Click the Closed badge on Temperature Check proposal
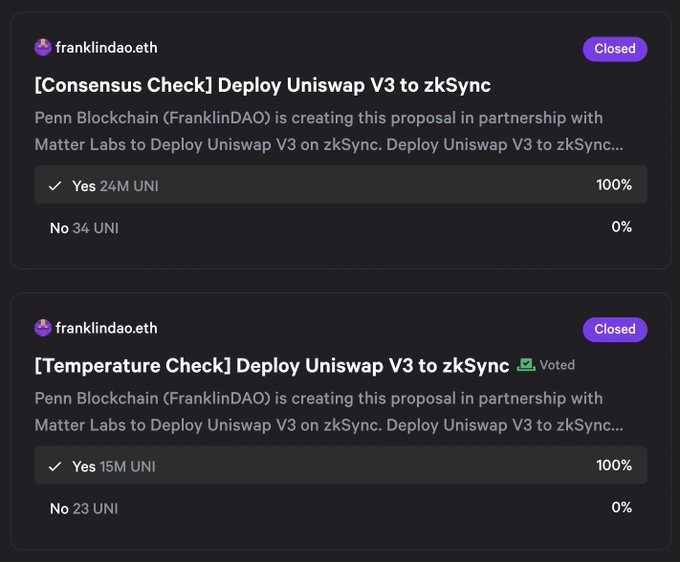Screen dimensions: 681x563 tap(615, 329)
